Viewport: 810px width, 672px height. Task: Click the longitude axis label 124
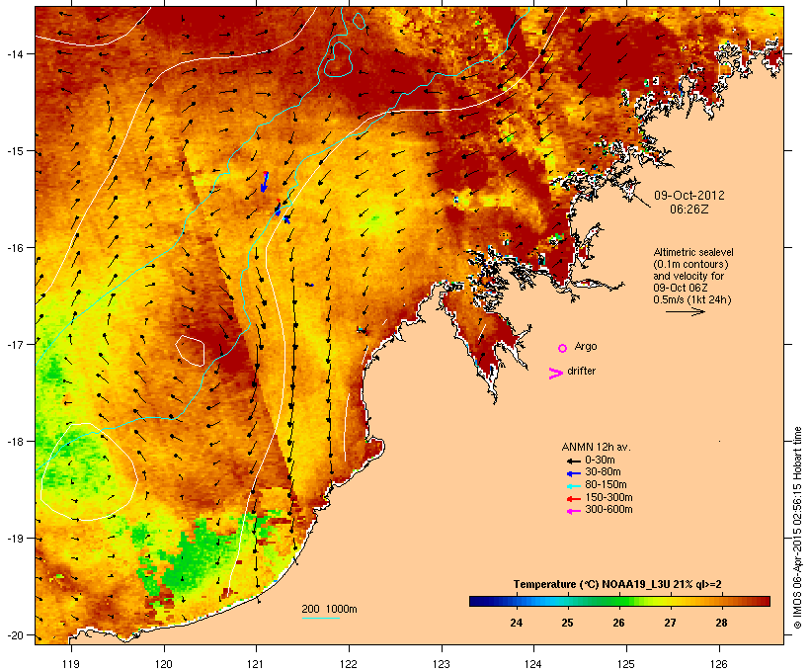pos(533,664)
